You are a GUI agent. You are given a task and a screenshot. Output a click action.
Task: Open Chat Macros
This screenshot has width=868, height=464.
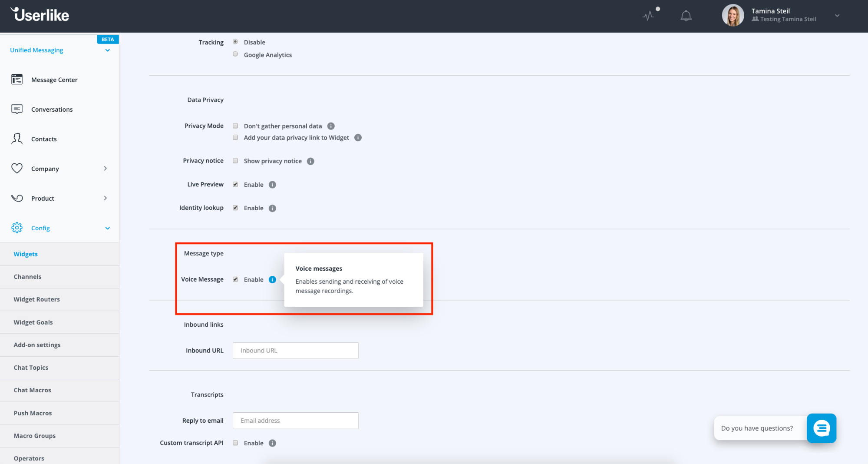click(x=59, y=390)
